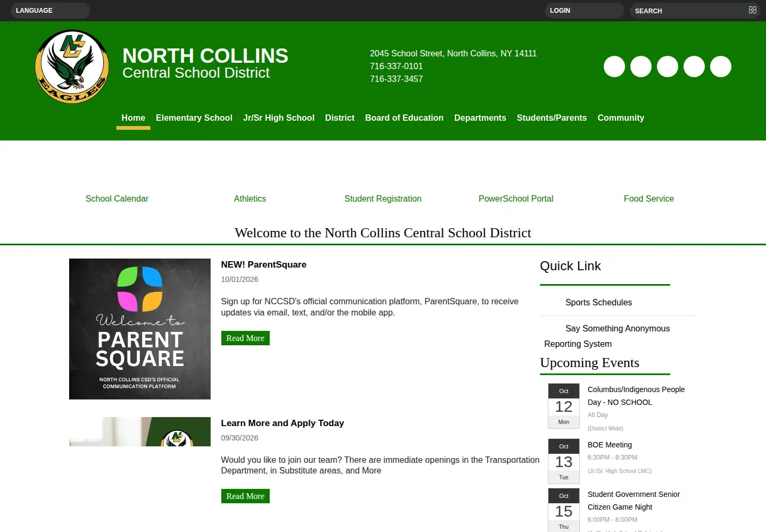The image size is (766, 532).
Task: Click the icon inside the search bar
Action: click(752, 10)
